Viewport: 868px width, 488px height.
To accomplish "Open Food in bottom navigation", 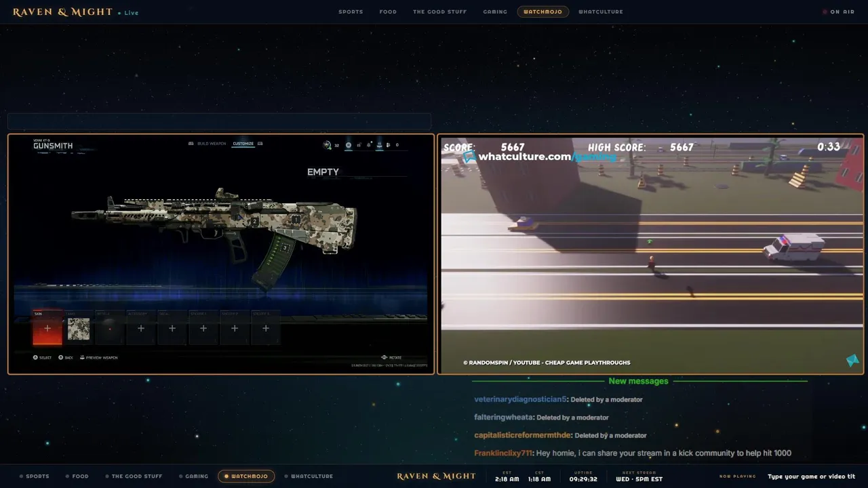I will click(77, 476).
